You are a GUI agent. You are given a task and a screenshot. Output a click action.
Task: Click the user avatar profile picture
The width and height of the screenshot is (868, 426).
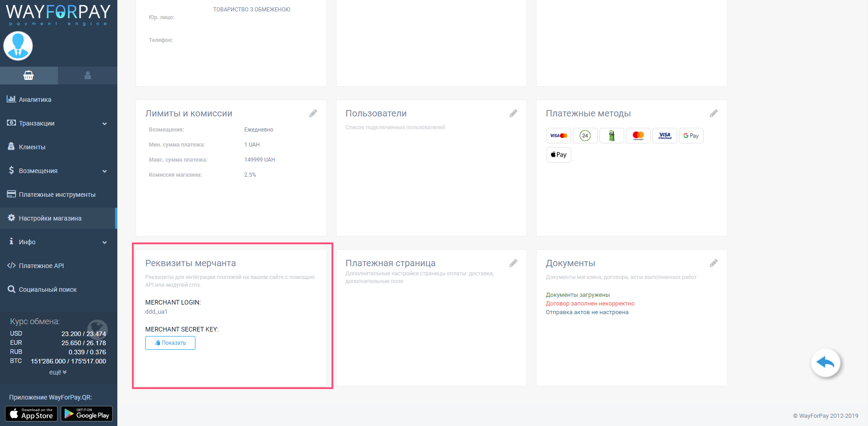click(18, 46)
